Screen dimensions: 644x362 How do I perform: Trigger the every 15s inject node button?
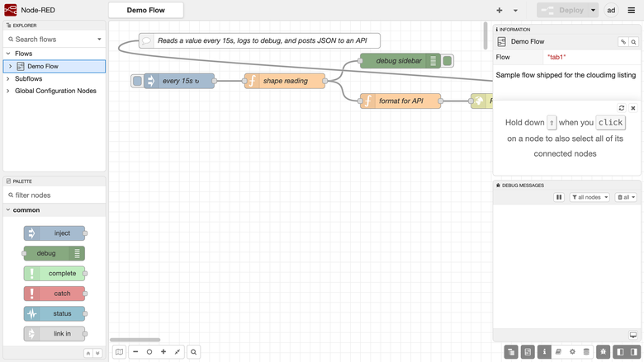pos(138,81)
